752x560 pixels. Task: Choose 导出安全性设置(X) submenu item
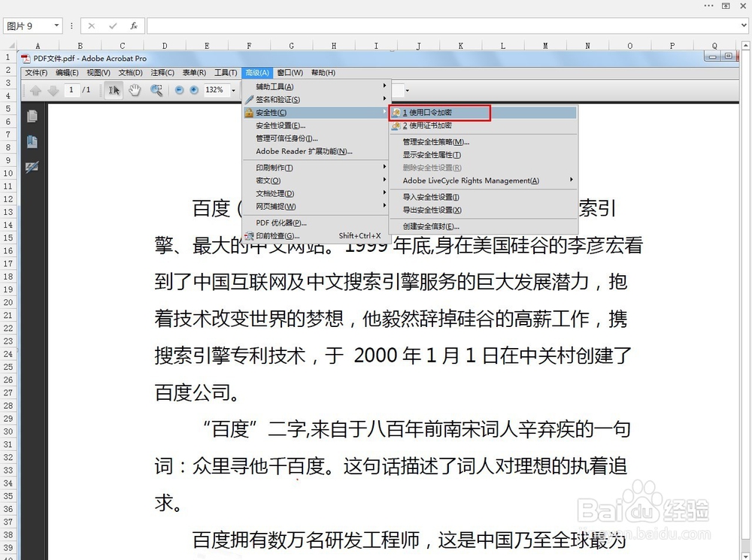[x=483, y=210]
